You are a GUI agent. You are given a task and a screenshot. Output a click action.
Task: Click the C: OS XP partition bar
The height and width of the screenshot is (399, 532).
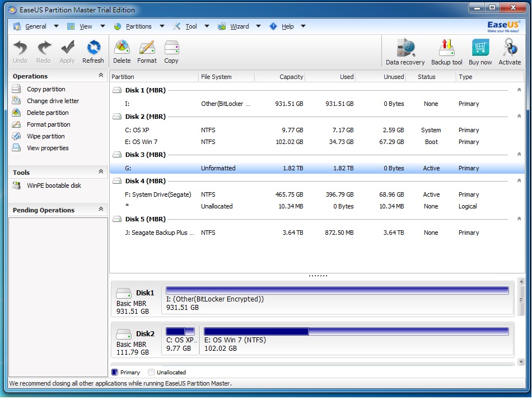coord(180,331)
